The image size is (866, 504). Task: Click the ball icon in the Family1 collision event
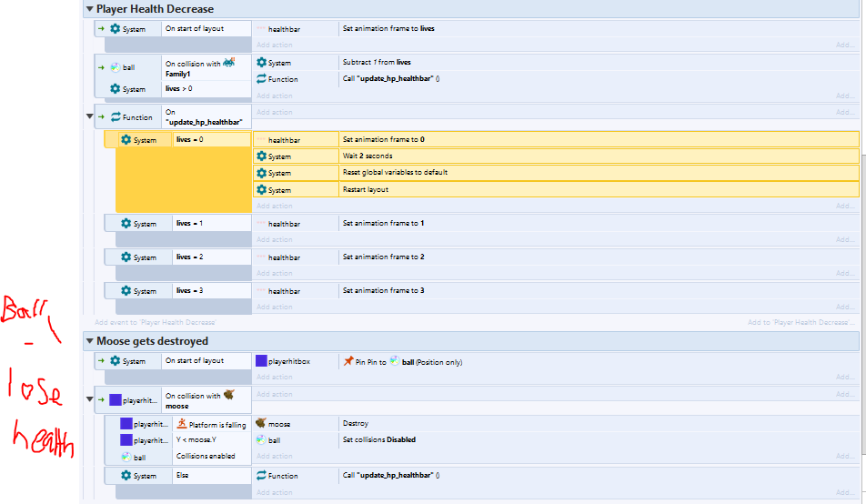[x=115, y=67]
